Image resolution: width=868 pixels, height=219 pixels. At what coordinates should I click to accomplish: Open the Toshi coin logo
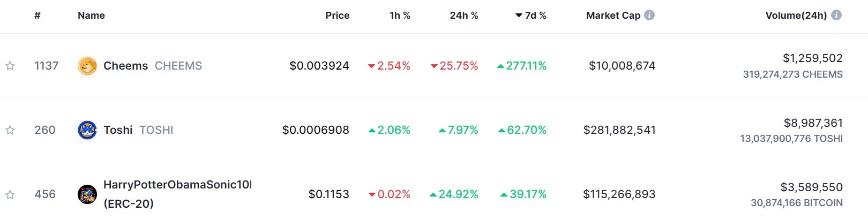coord(87,130)
